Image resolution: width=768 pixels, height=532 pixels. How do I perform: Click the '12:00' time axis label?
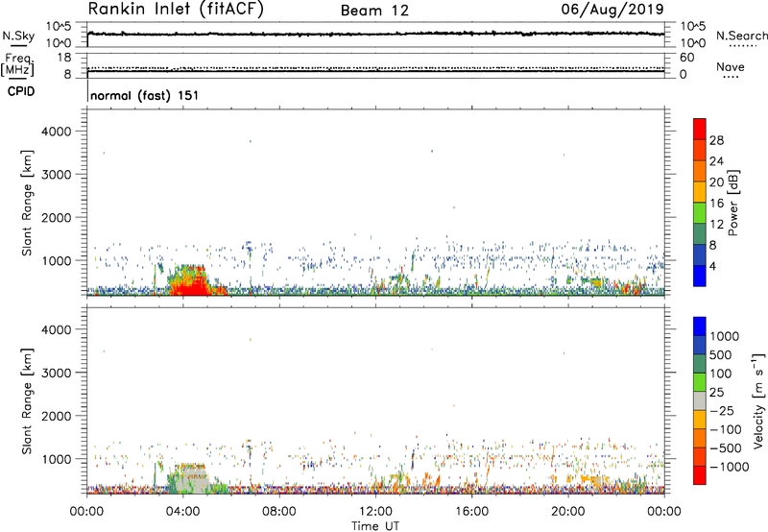pos(375,512)
